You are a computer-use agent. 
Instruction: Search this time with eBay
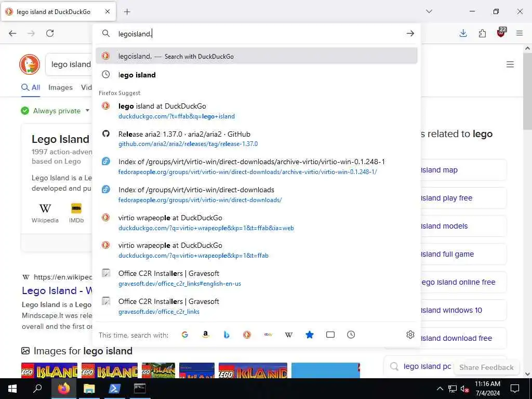268,335
